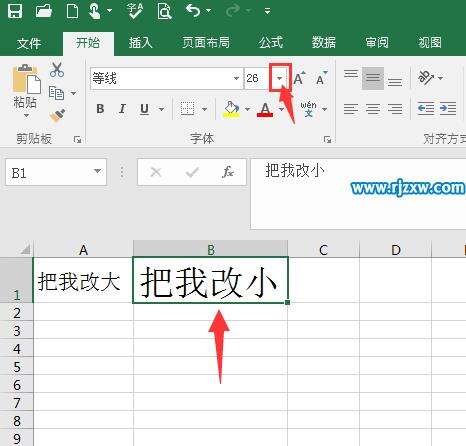Toggle underline formatting
The image size is (466, 446).
144,109
